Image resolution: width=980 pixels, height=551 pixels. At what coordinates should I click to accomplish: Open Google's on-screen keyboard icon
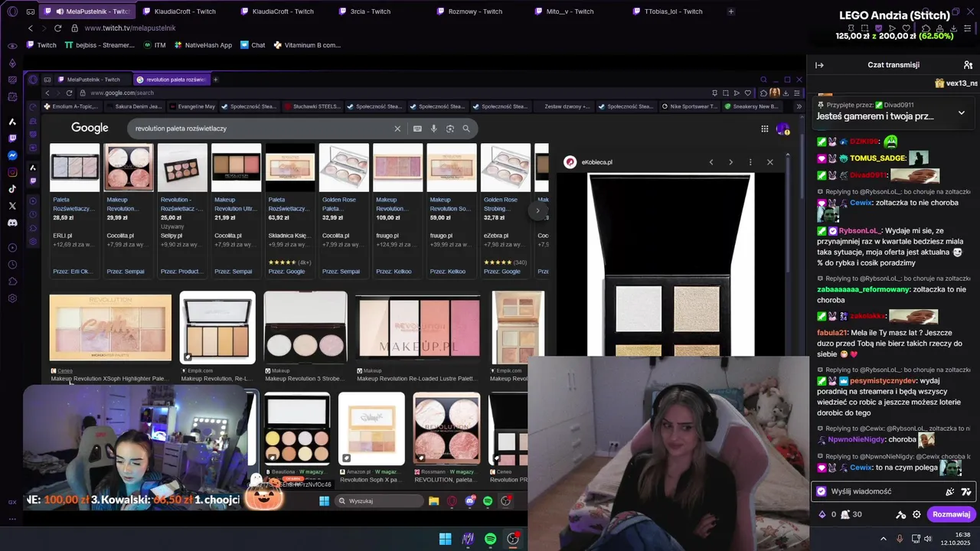[x=417, y=129]
